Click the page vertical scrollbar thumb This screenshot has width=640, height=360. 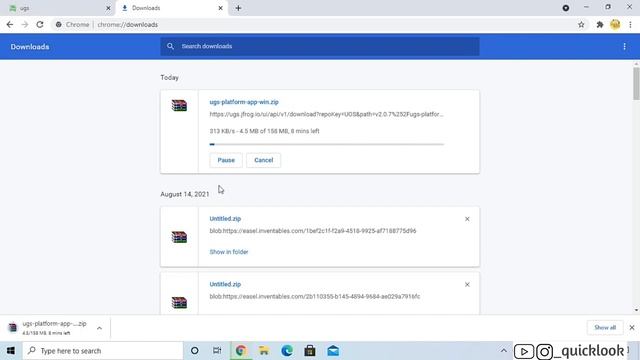(x=636, y=84)
